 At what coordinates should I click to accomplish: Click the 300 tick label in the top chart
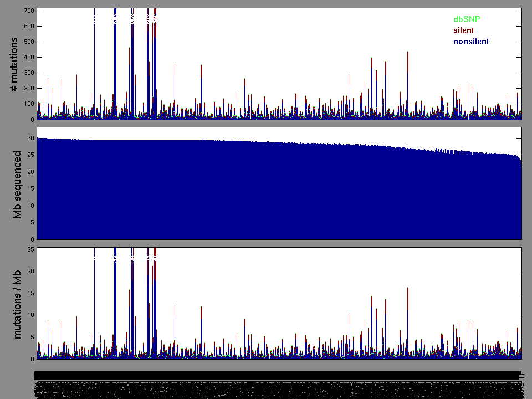click(x=28, y=73)
